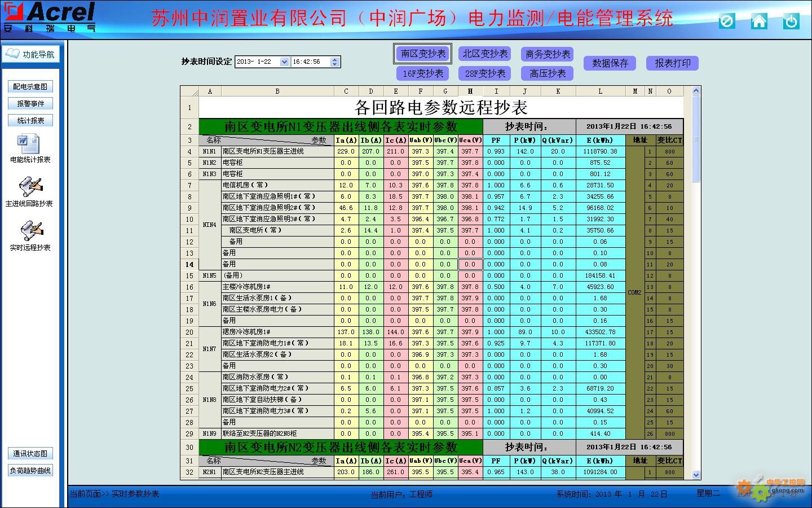
Task: Select the 16F变抄表 tab
Action: tap(423, 73)
